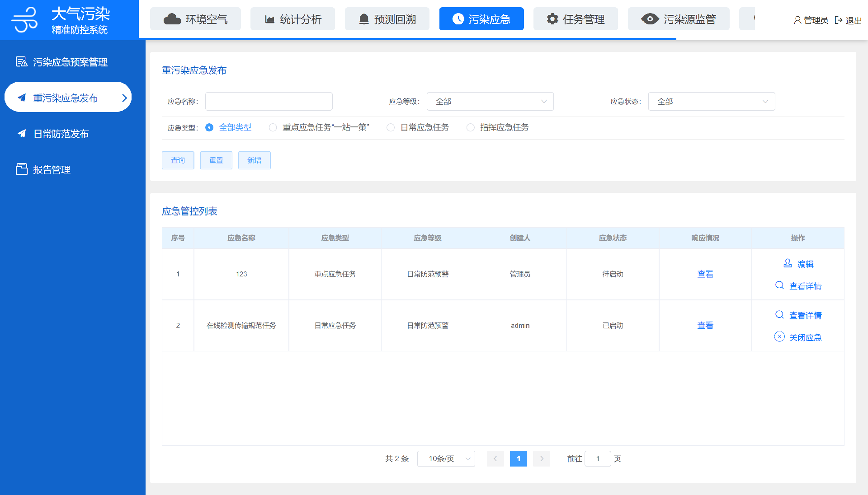Click the 退出 logout icon
The height and width of the screenshot is (495, 868).
(x=839, y=20)
